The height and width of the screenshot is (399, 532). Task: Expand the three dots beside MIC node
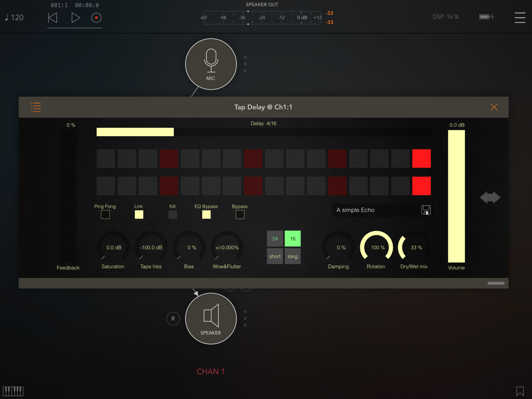(245, 64)
